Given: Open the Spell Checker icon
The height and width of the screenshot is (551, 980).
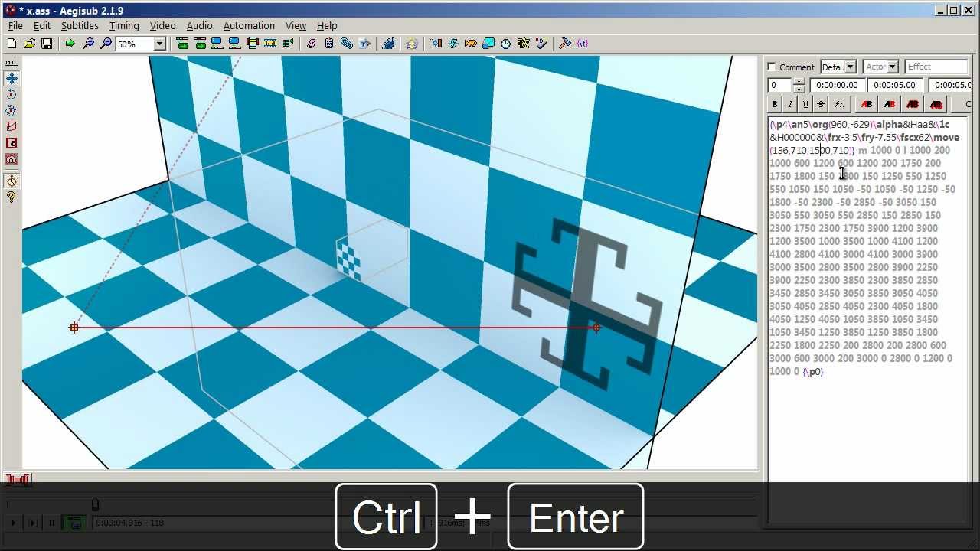Looking at the screenshot, I should [x=541, y=44].
